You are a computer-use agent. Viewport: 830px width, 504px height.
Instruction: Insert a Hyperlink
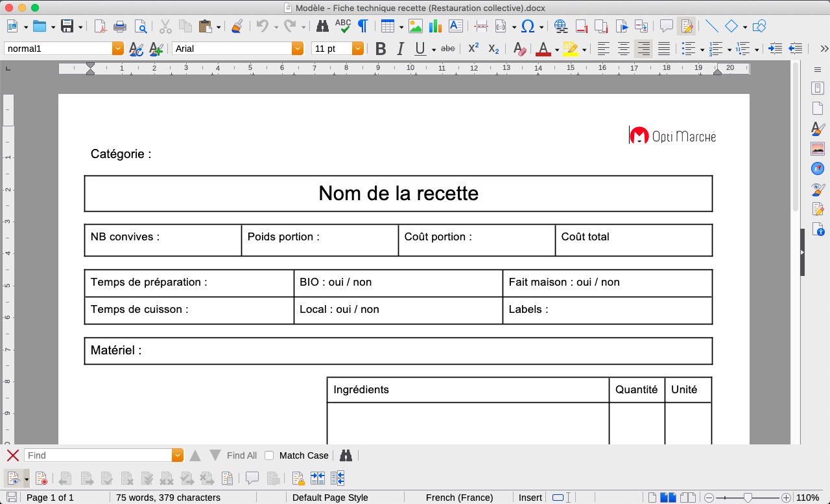(560, 26)
